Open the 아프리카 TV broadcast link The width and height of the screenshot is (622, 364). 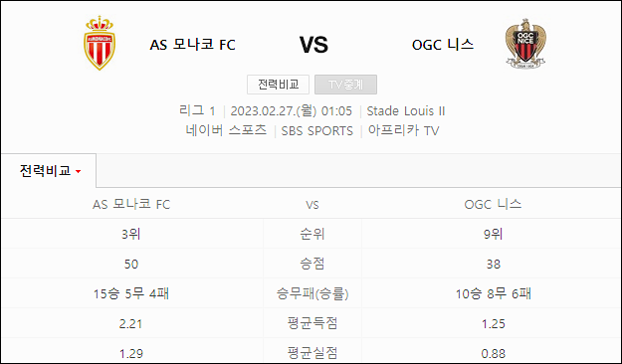point(403,130)
